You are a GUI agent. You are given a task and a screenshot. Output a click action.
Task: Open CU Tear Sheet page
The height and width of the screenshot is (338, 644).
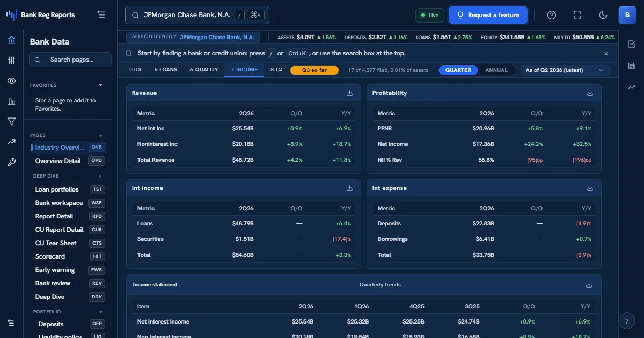coord(69,243)
